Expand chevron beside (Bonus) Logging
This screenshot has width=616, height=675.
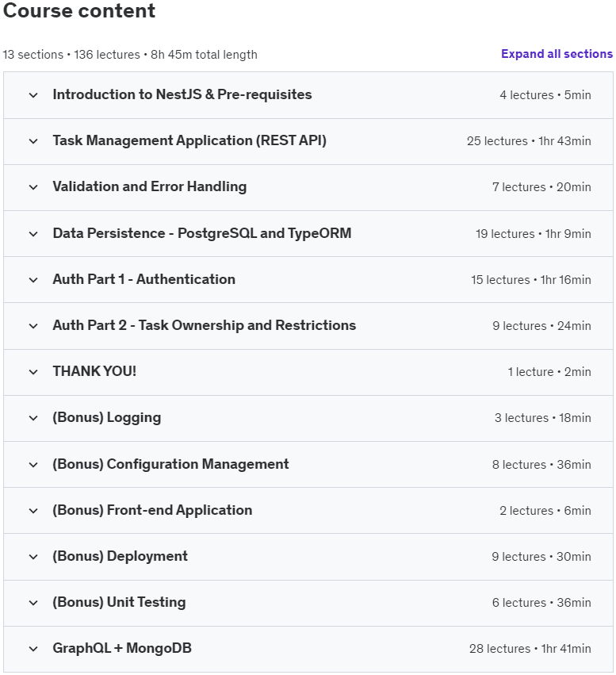pyautogui.click(x=33, y=418)
